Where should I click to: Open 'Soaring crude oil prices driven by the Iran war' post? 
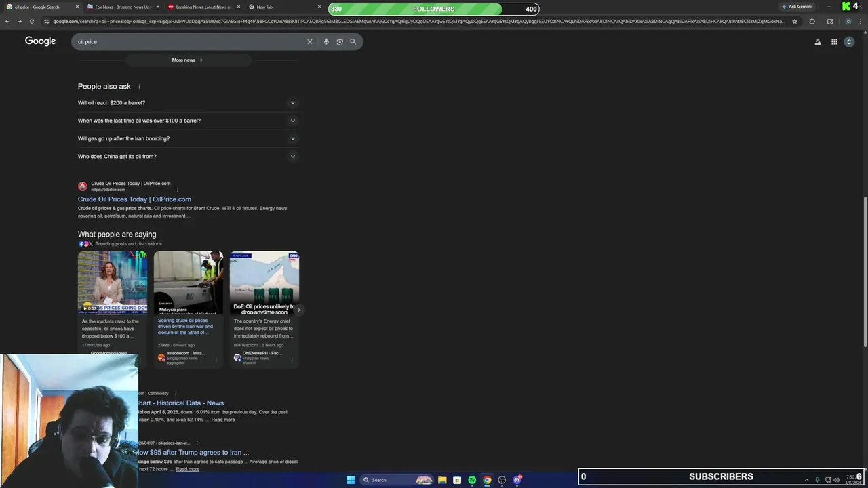coord(186,326)
